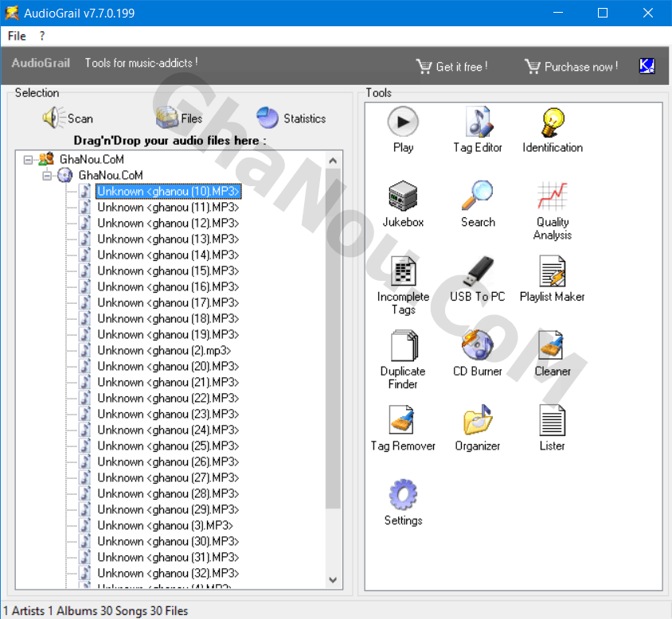Viewport: 672px width, 619px height.
Task: Click the blue logo icon in banner
Action: coord(647,66)
